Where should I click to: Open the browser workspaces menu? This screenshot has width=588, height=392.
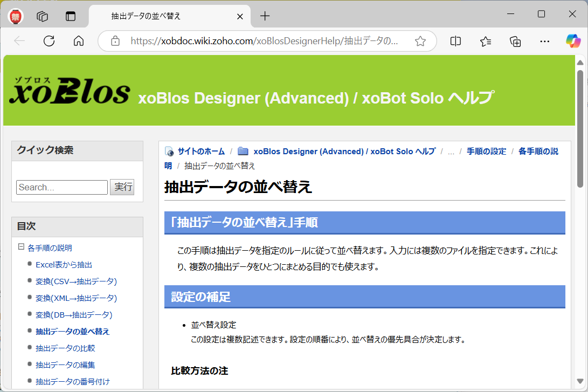[41, 16]
